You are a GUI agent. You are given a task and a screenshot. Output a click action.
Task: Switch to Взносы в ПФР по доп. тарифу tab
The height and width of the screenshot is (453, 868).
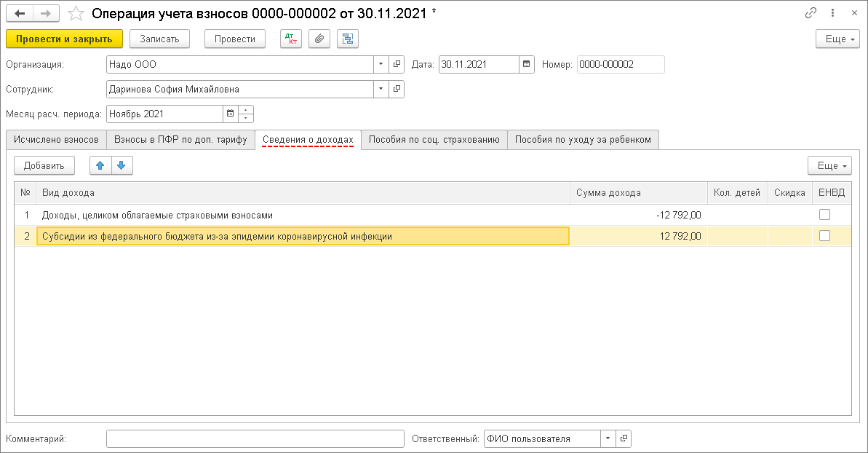180,140
